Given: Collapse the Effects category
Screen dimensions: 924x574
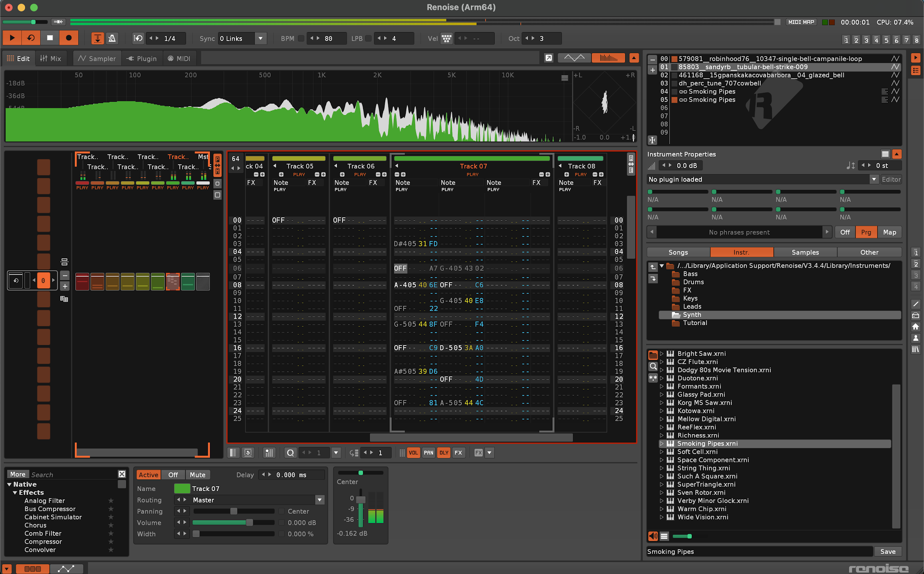Looking at the screenshot, I should (x=15, y=493).
